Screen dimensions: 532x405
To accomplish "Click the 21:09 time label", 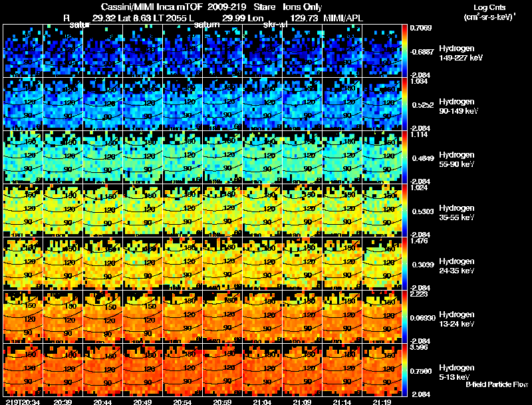I will pos(302,402).
